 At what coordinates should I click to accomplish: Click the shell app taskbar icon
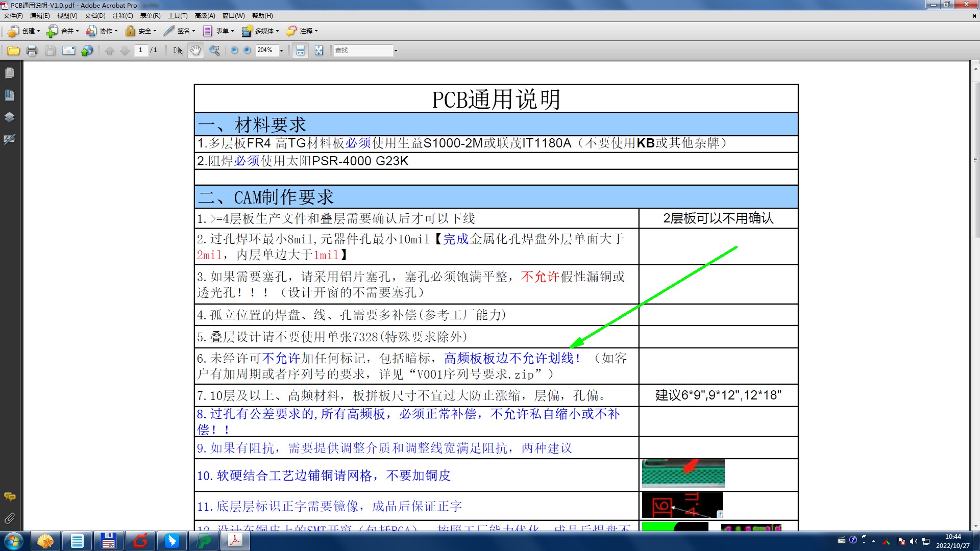[45, 541]
